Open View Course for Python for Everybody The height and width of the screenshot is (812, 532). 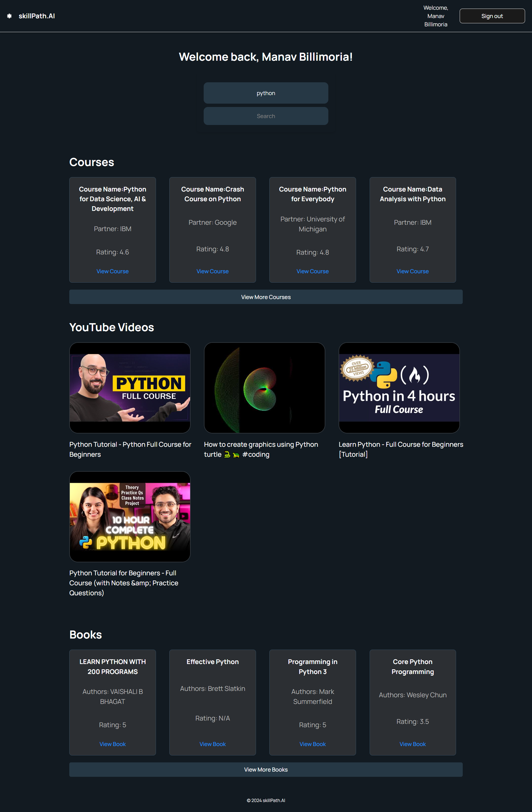[x=312, y=271]
